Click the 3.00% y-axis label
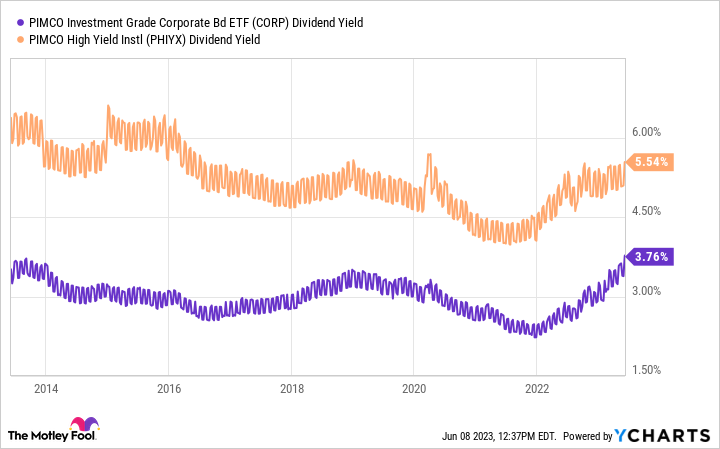 pyautogui.click(x=648, y=291)
